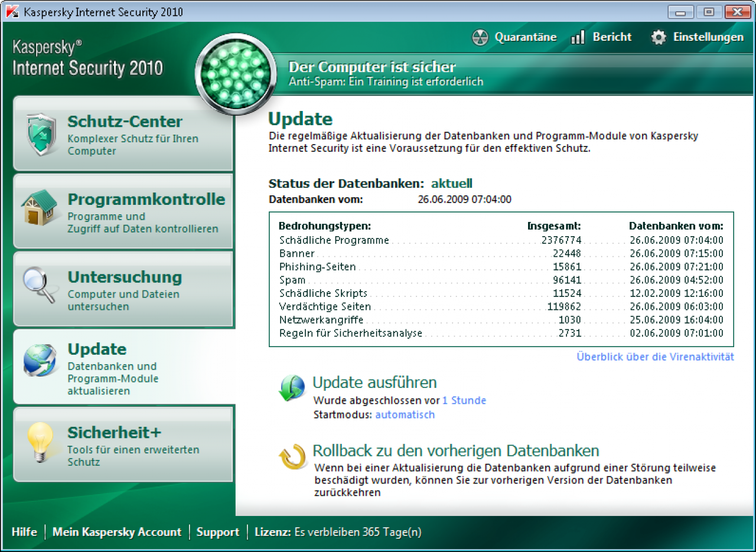Click the Hilfe link in footer

(24, 532)
